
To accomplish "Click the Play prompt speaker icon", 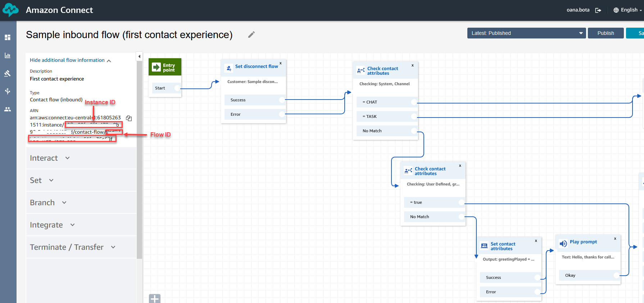I will 563,244.
